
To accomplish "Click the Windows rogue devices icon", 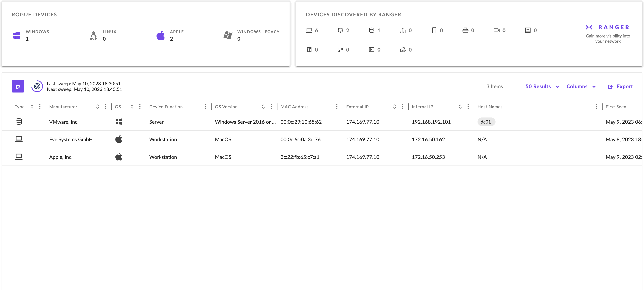I will [16, 36].
